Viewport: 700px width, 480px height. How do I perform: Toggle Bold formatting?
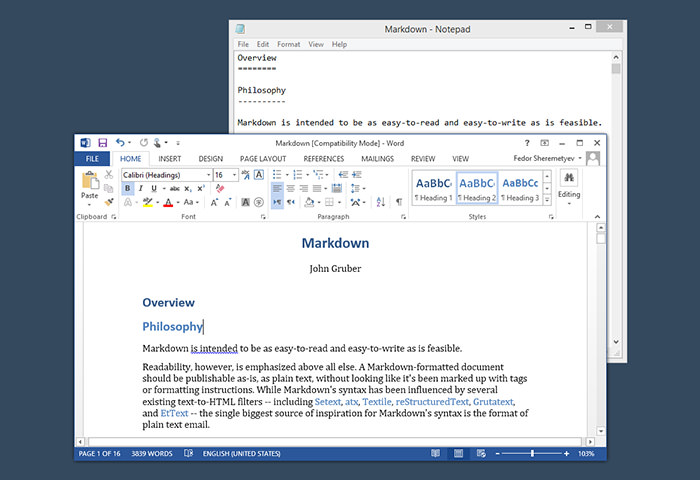128,188
